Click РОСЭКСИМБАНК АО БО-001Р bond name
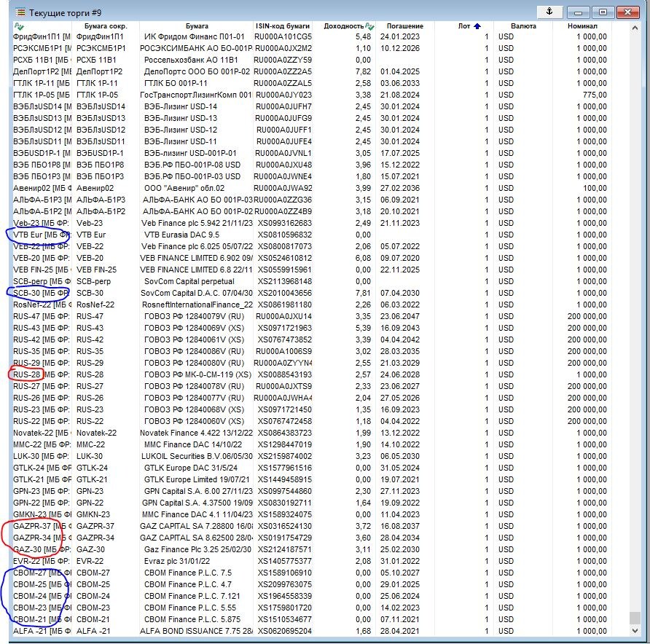Viewport: 650px width, 644px height. point(197,48)
